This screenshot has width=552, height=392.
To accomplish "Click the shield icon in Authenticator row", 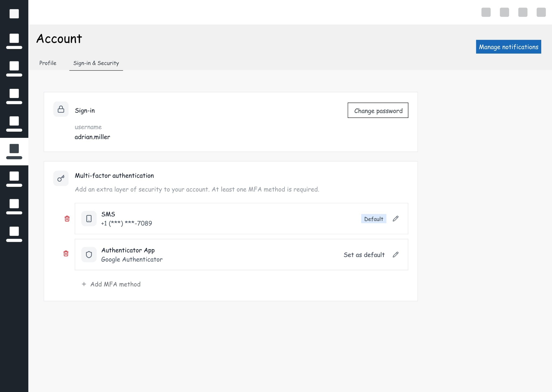I will [89, 255].
